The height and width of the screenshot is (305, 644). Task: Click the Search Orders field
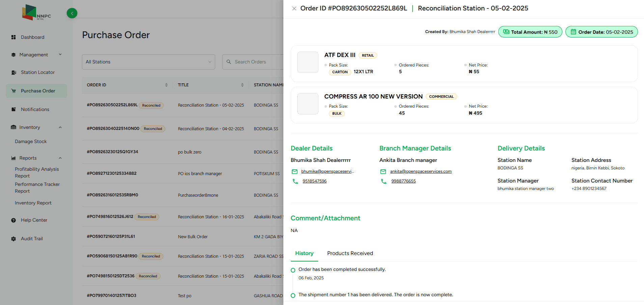click(256, 62)
